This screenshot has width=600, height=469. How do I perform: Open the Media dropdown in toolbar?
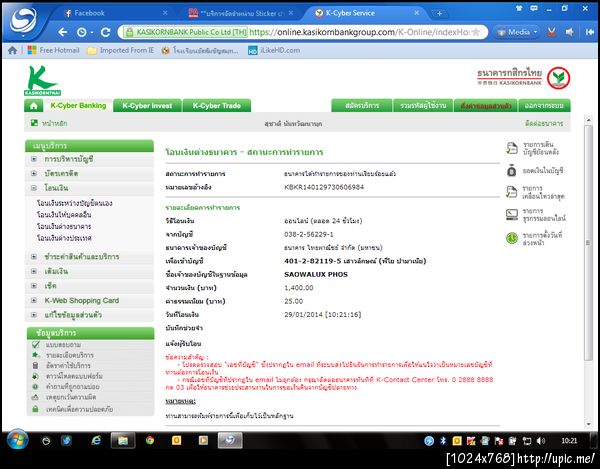pyautogui.click(x=517, y=32)
